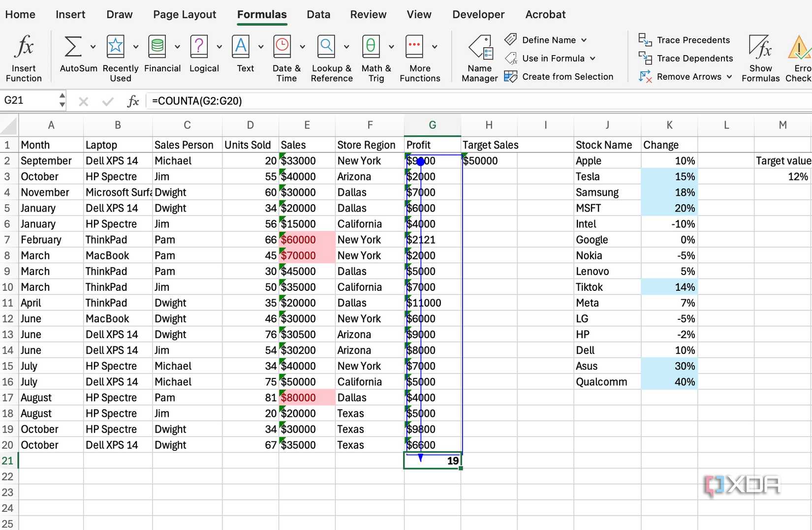This screenshot has height=530, width=812.
Task: Click inside the formula bar input
Action: 443,101
